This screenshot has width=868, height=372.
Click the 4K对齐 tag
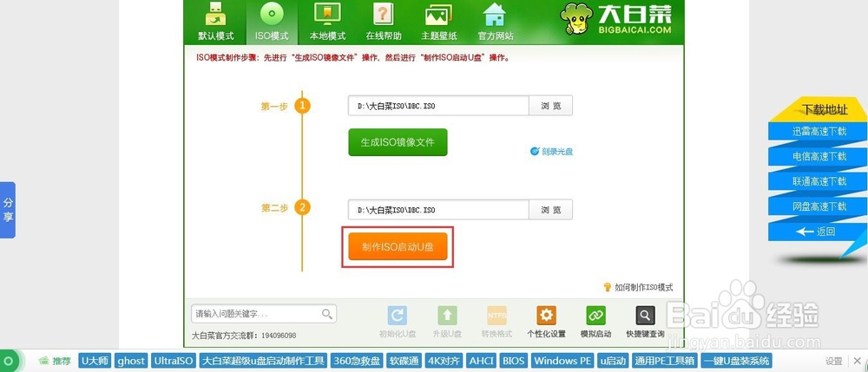444,361
